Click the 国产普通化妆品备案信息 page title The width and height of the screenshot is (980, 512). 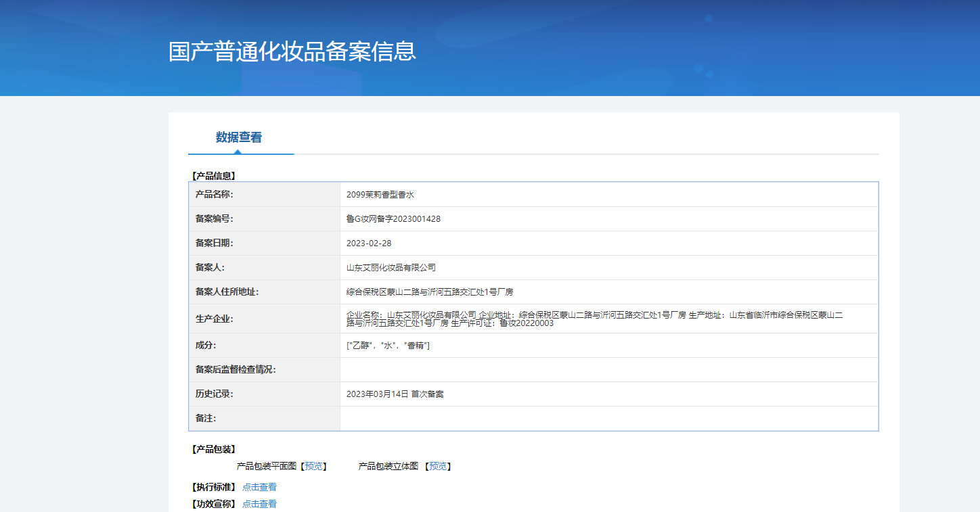(x=292, y=51)
